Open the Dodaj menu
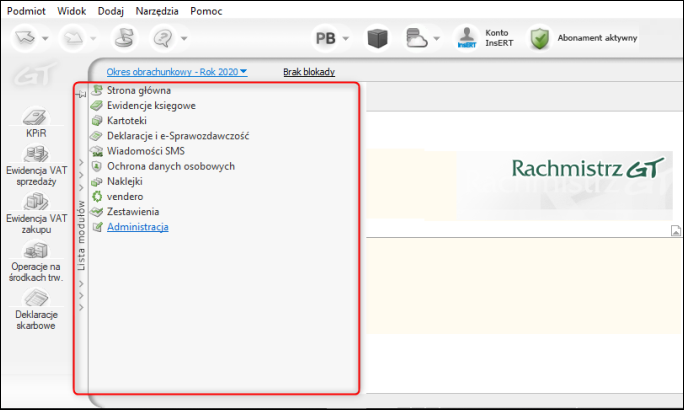The height and width of the screenshot is (410, 684). (111, 11)
